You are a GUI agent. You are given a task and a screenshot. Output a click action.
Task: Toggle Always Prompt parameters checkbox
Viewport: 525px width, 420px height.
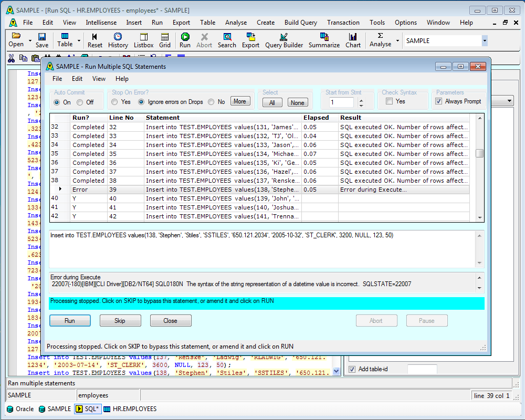pos(438,101)
